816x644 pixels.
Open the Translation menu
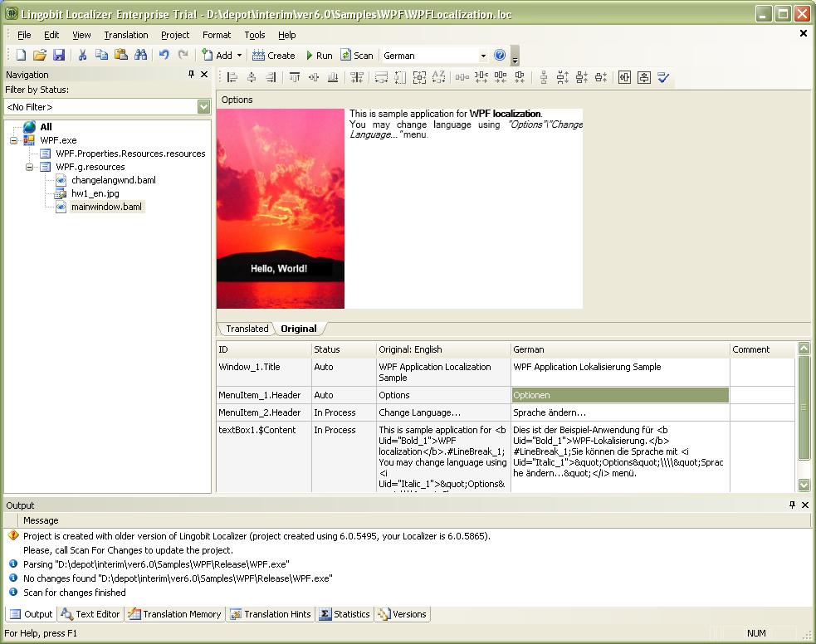click(125, 35)
